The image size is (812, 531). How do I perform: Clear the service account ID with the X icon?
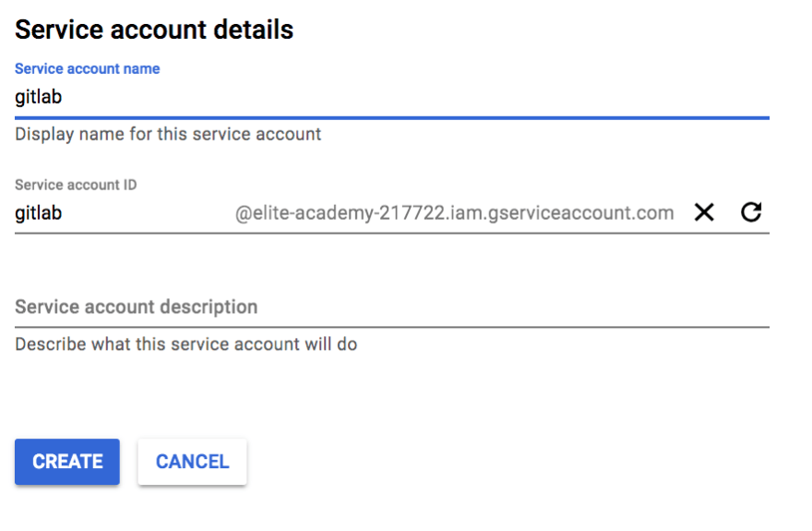704,212
